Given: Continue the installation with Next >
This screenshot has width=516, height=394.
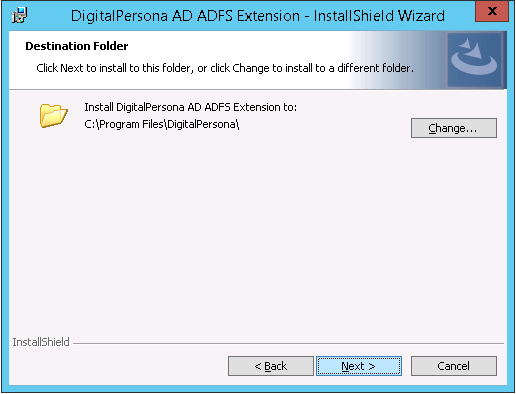Looking at the screenshot, I should (359, 366).
